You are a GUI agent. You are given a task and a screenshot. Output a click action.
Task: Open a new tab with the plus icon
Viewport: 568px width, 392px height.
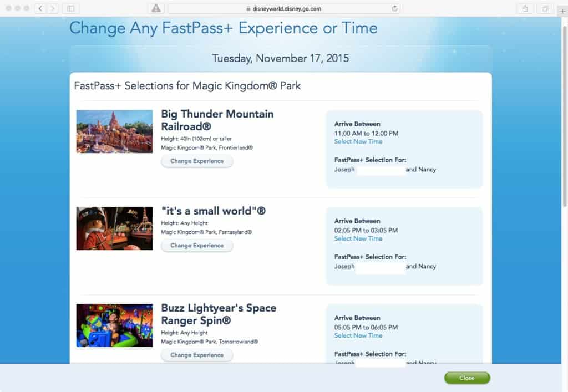pos(562,11)
